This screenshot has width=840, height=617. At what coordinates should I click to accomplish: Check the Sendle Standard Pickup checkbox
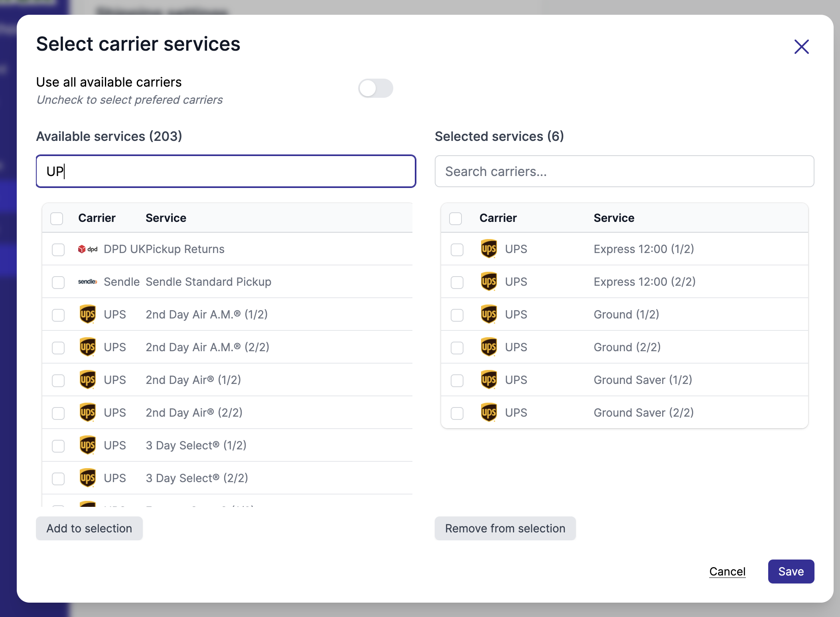point(58,282)
